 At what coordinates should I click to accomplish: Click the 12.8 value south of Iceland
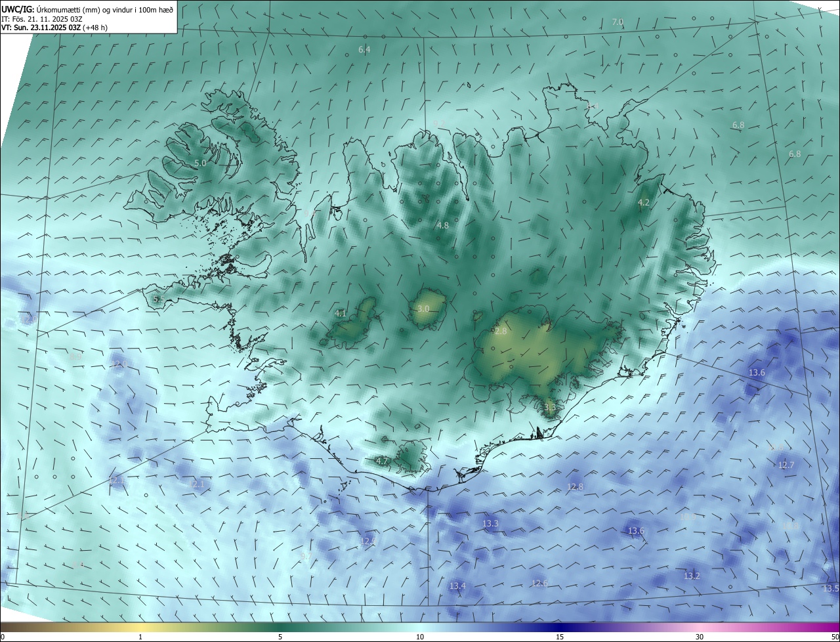575,486
